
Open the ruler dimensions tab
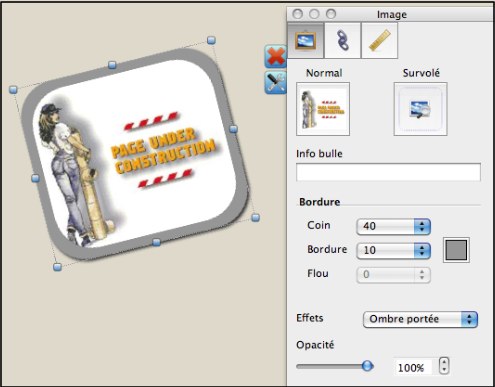pyautogui.click(x=379, y=41)
